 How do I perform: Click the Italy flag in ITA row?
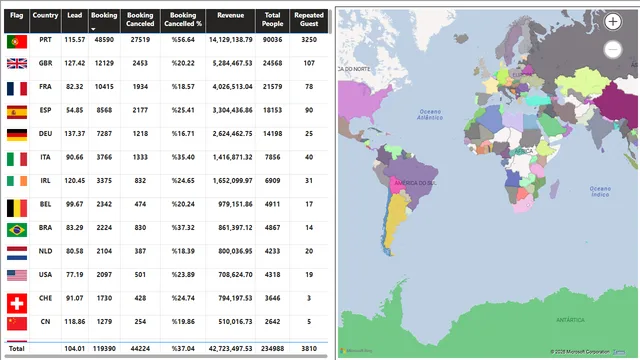(x=17, y=159)
